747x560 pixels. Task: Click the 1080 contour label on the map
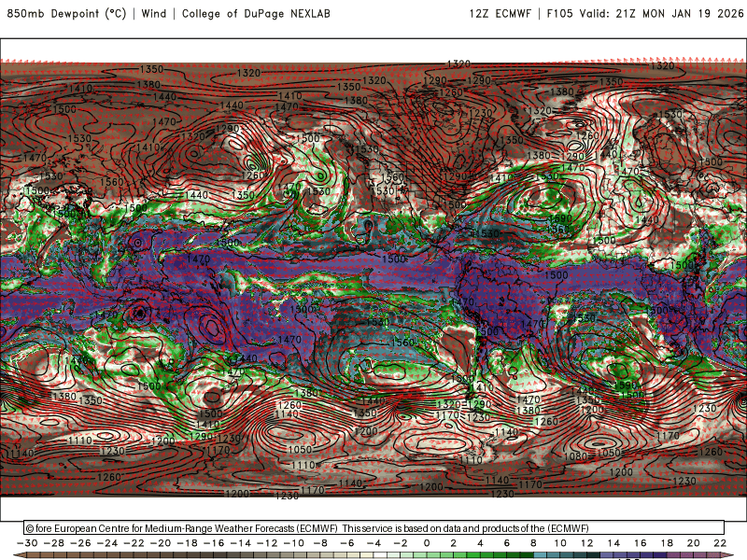coord(575,456)
